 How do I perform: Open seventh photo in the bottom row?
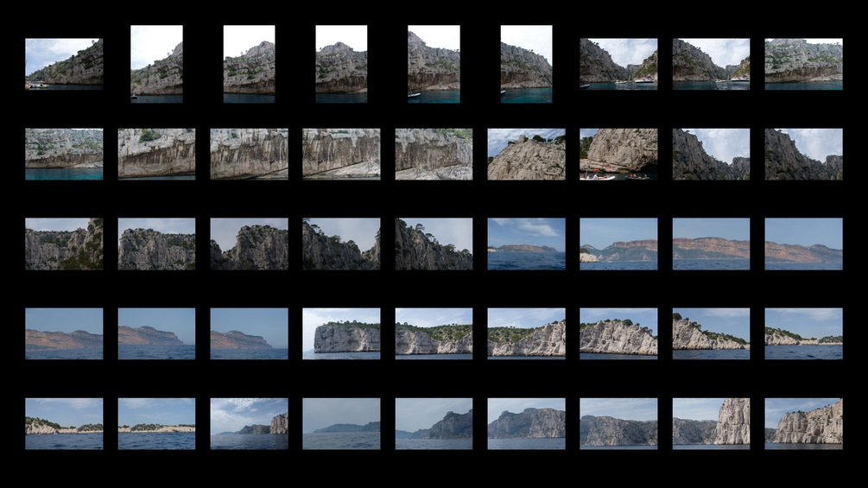point(619,424)
